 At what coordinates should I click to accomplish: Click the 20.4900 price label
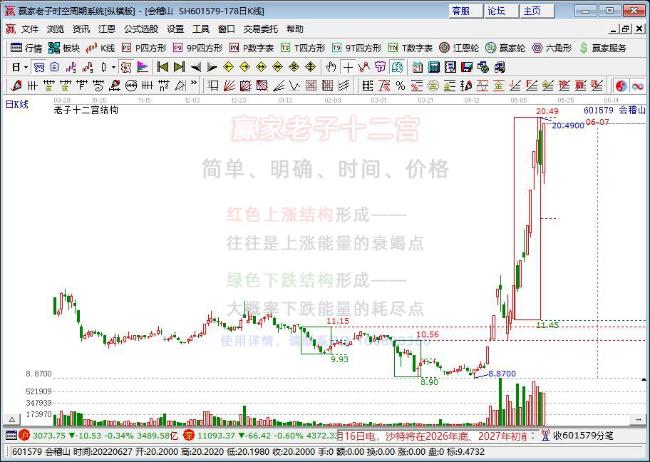pos(568,125)
